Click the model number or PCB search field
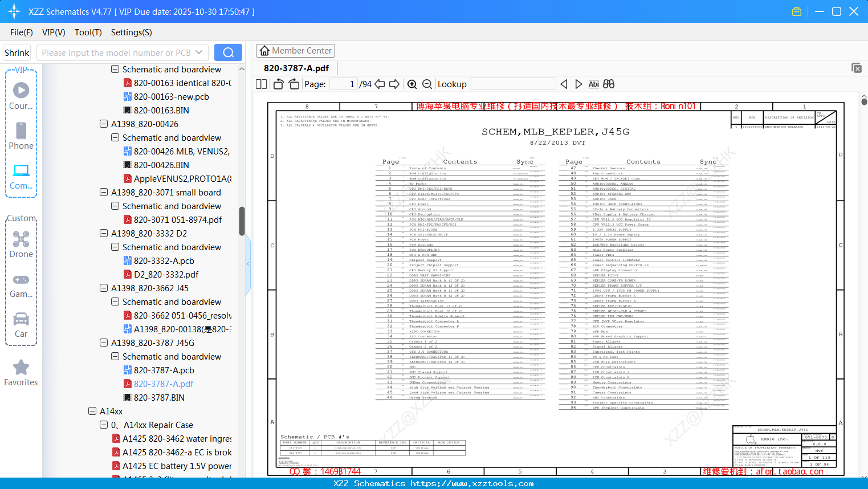 [116, 52]
